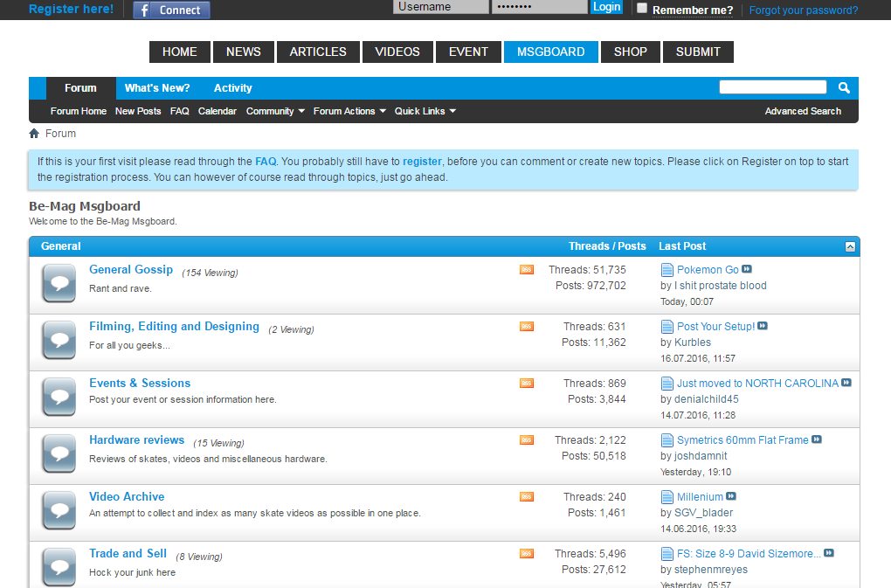The width and height of the screenshot is (891, 588).
Task: Enable the Remember me checkbox
Action: (643, 9)
